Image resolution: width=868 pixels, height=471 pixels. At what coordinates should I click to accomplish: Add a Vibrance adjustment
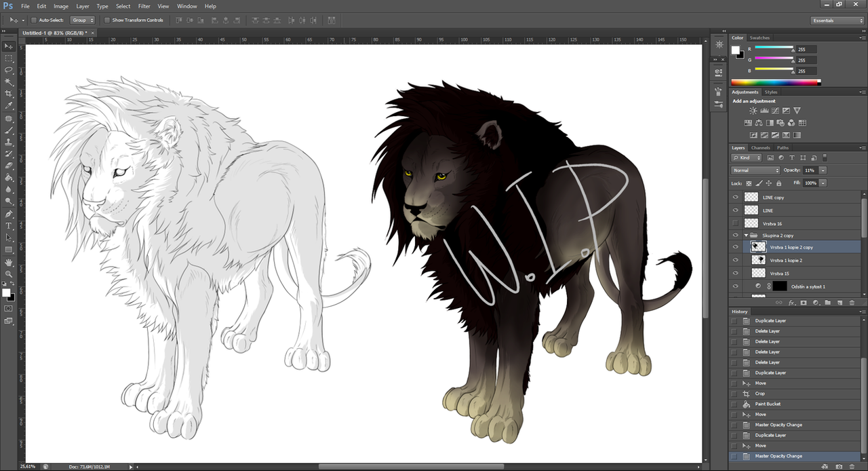point(797,111)
